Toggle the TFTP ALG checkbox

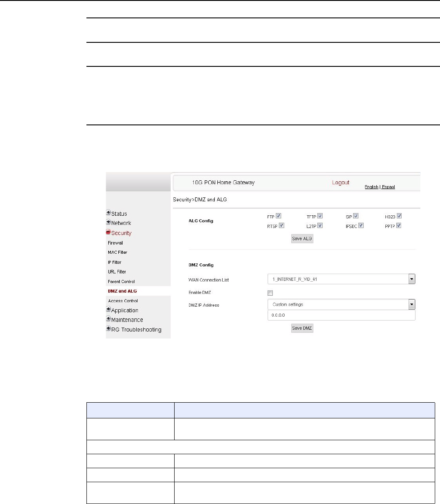[320, 216]
